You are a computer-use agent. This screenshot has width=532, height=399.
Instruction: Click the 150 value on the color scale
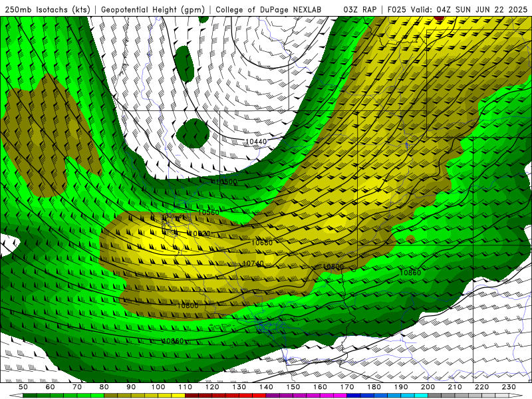click(x=293, y=387)
